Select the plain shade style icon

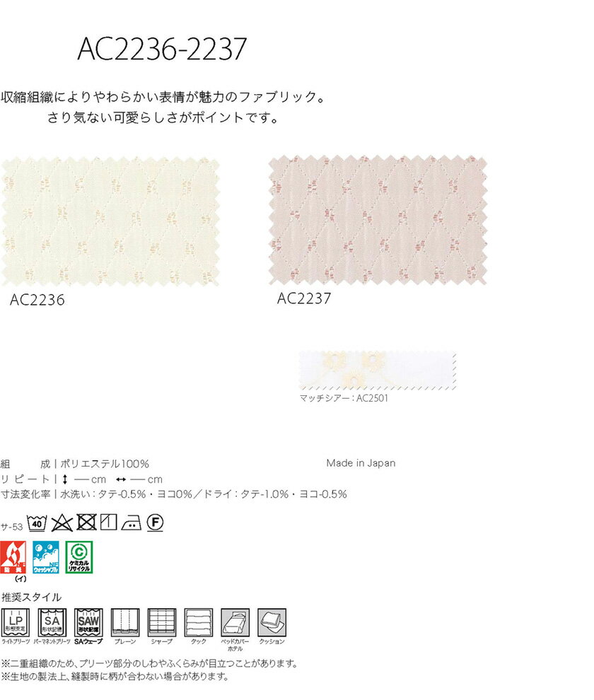click(x=125, y=622)
